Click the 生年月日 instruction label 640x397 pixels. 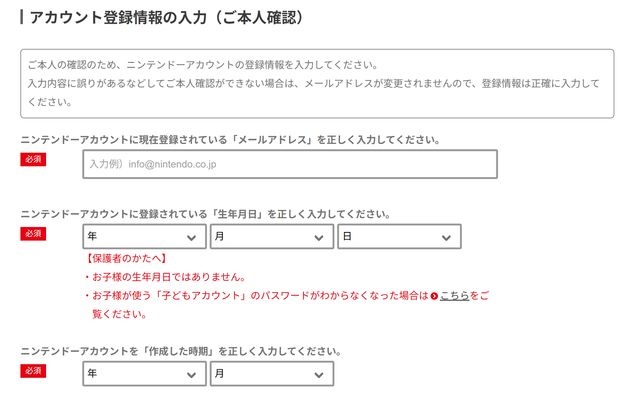pyautogui.click(x=206, y=214)
